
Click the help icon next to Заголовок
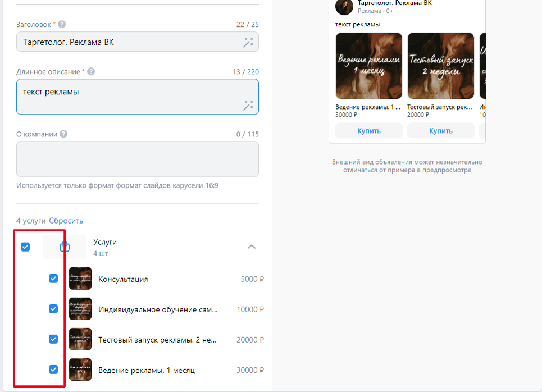(62, 25)
